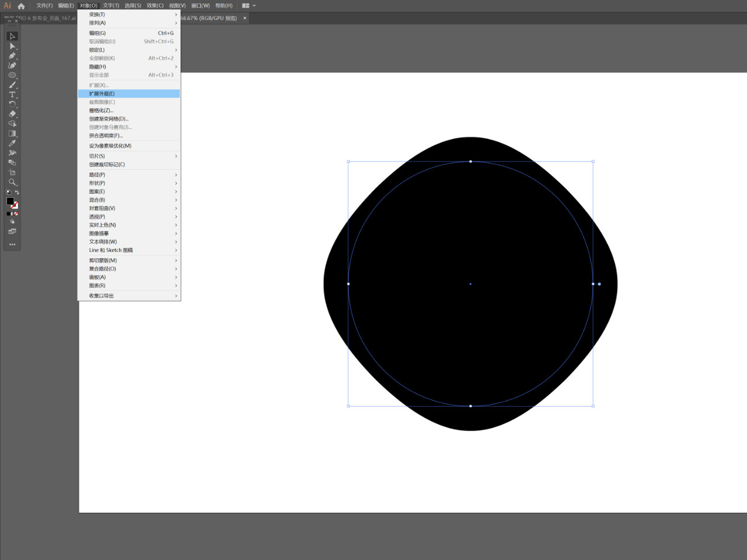The width and height of the screenshot is (747, 560).
Task: Open the arrange documents workspace switcher
Action: coord(249,5)
